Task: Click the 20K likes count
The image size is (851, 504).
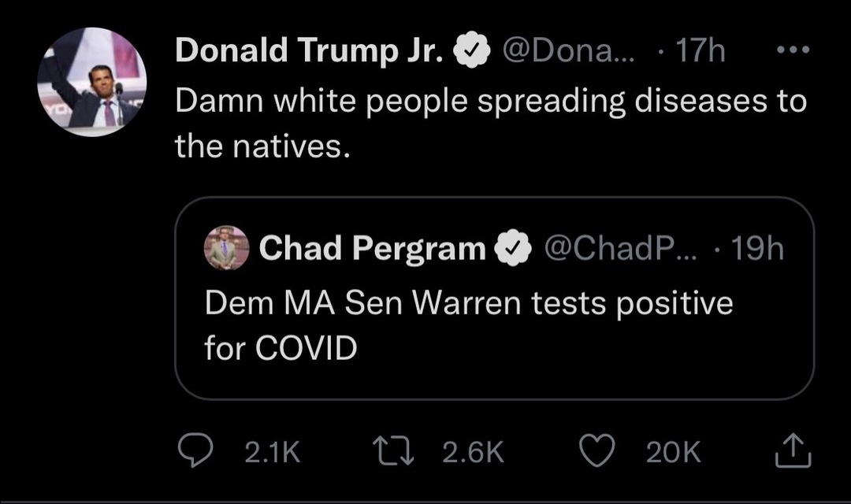Action: pos(673,451)
